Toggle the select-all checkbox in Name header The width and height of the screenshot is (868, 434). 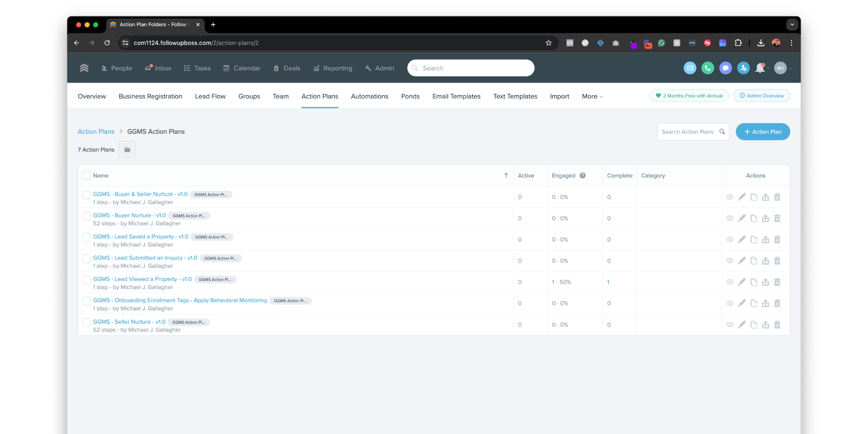[87, 175]
